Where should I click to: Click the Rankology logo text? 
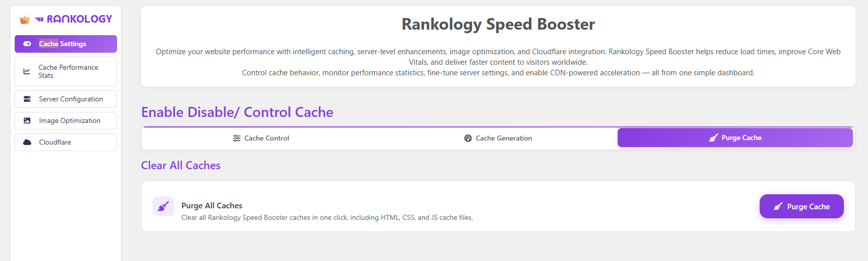pyautogui.click(x=79, y=19)
